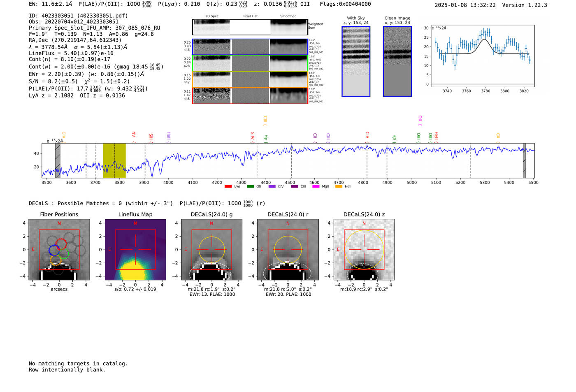Screen dimensions: 576x392
Task: Select the green-bordered fiber spectrum row
Action: (250, 63)
